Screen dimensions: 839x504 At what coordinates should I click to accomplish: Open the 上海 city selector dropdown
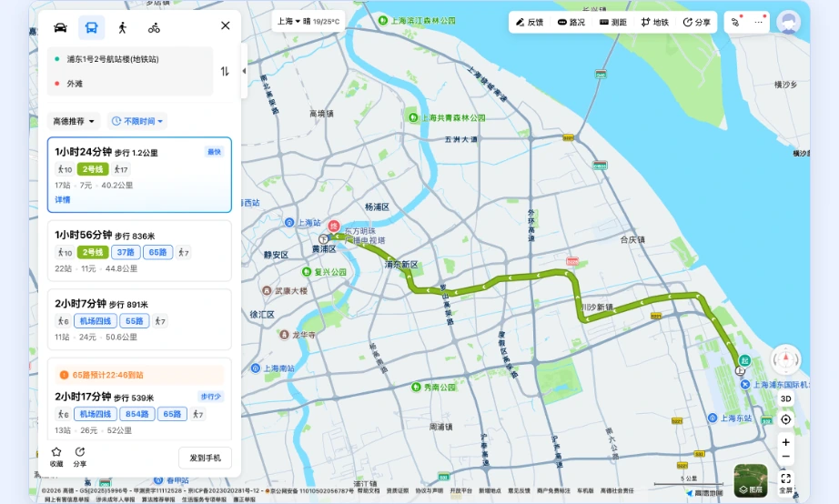(x=288, y=22)
